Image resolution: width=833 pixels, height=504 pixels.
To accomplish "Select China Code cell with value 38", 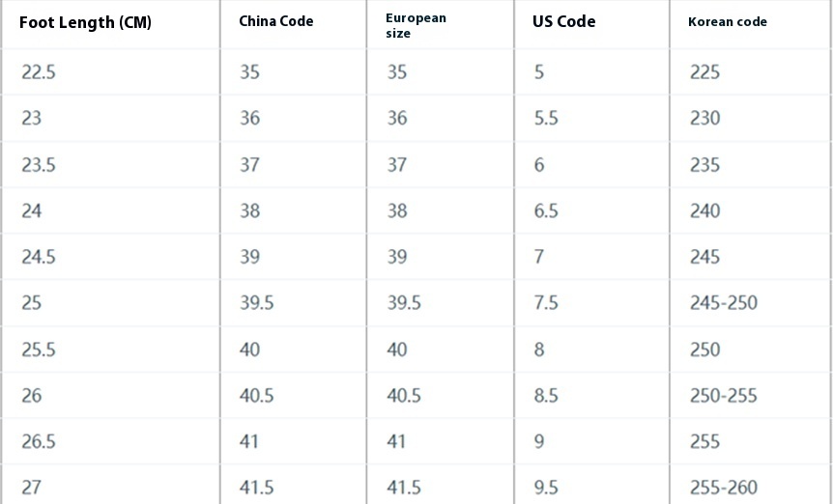I will 250,210.
